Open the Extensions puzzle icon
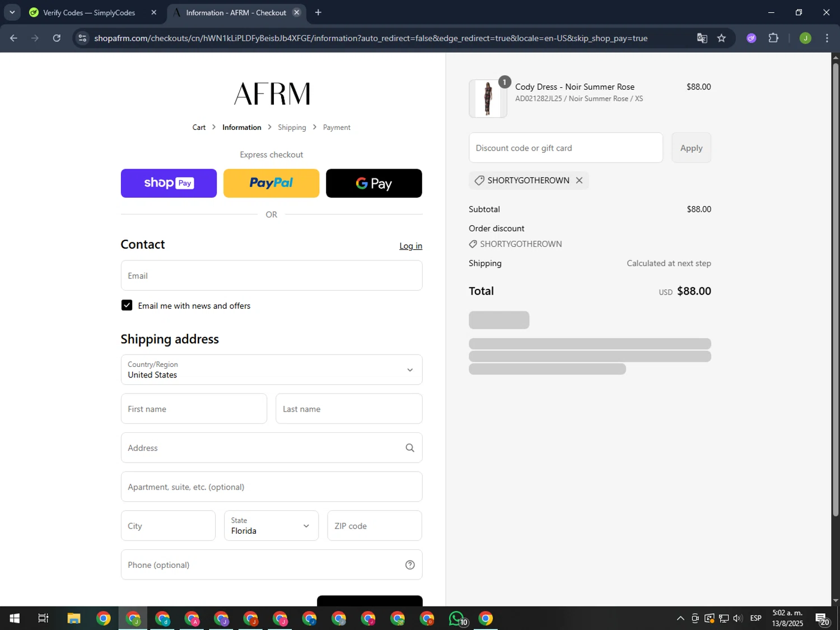840x630 pixels. click(x=773, y=38)
